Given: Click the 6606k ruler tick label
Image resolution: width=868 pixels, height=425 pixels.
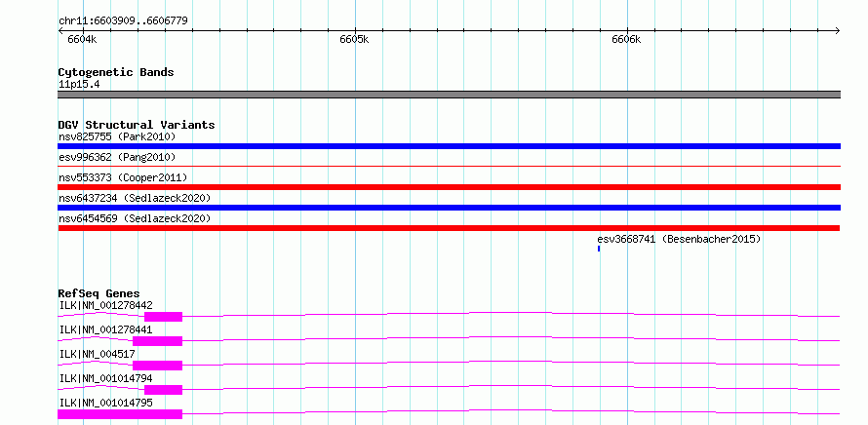Looking at the screenshot, I should [626, 39].
